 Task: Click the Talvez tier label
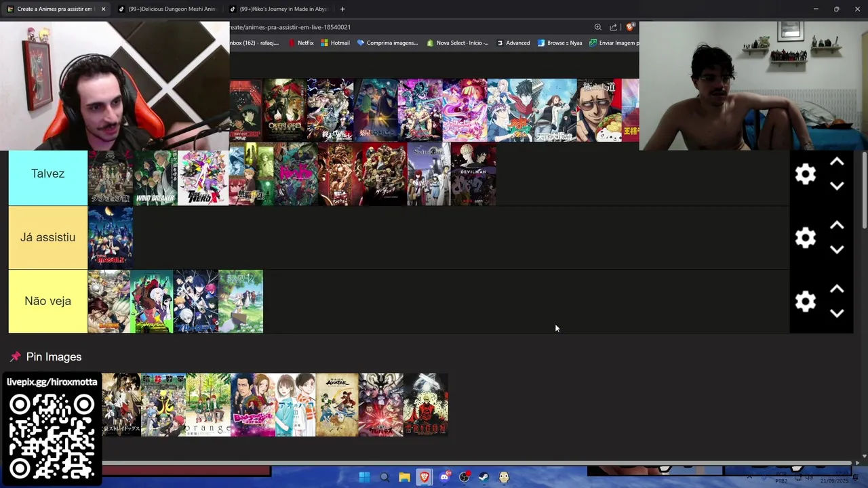click(x=47, y=174)
